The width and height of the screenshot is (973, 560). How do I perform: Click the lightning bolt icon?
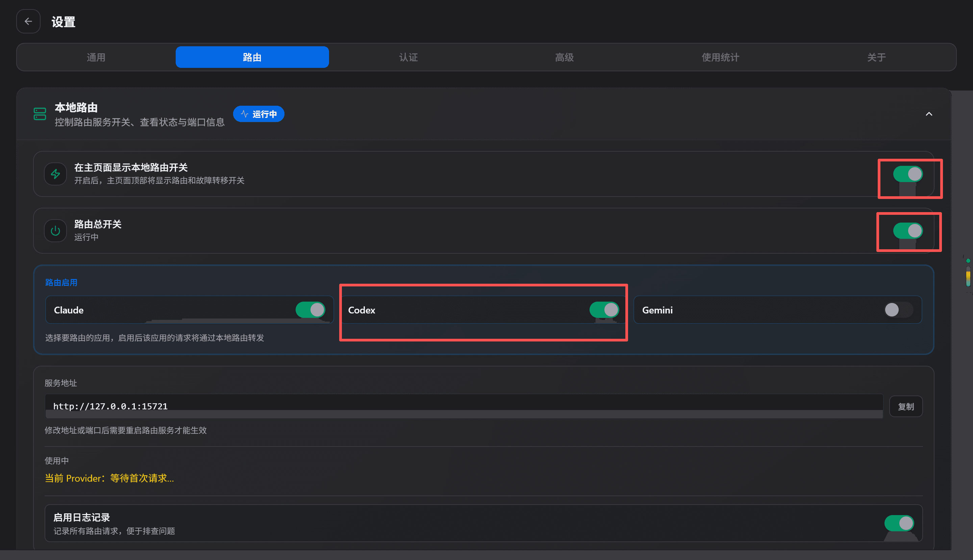coord(55,174)
